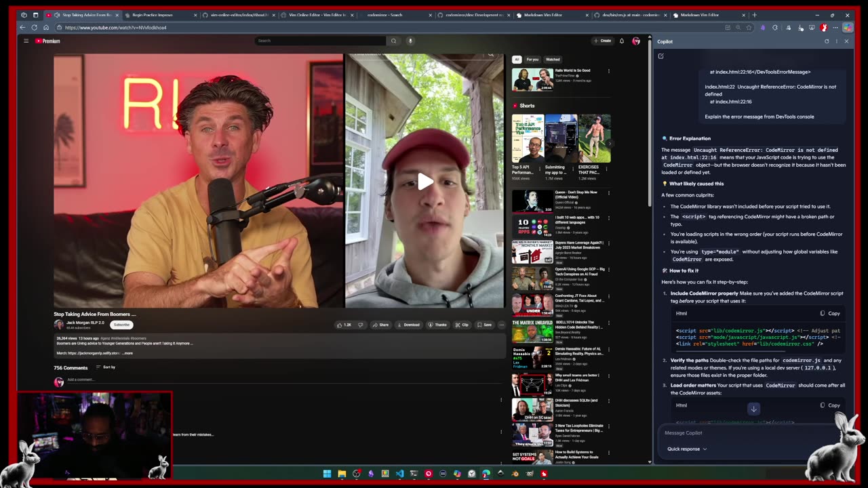Toggle the Copilot icon in Edge toolbar

click(x=847, y=28)
